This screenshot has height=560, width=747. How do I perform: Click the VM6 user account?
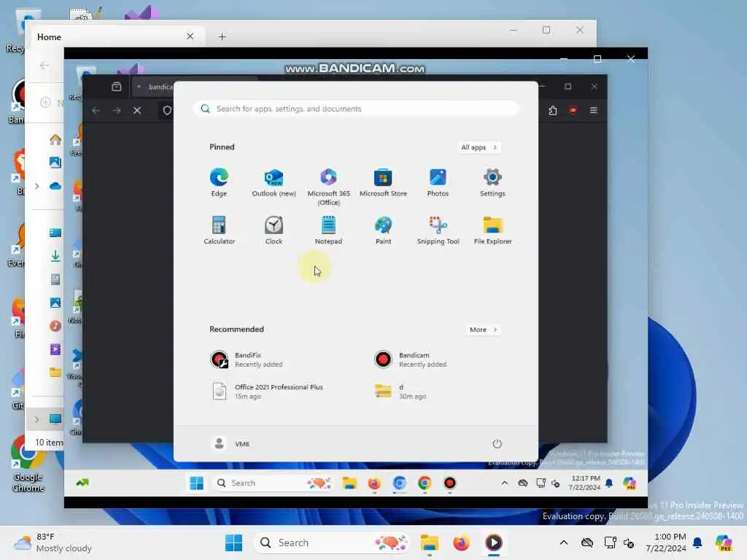tap(230, 444)
